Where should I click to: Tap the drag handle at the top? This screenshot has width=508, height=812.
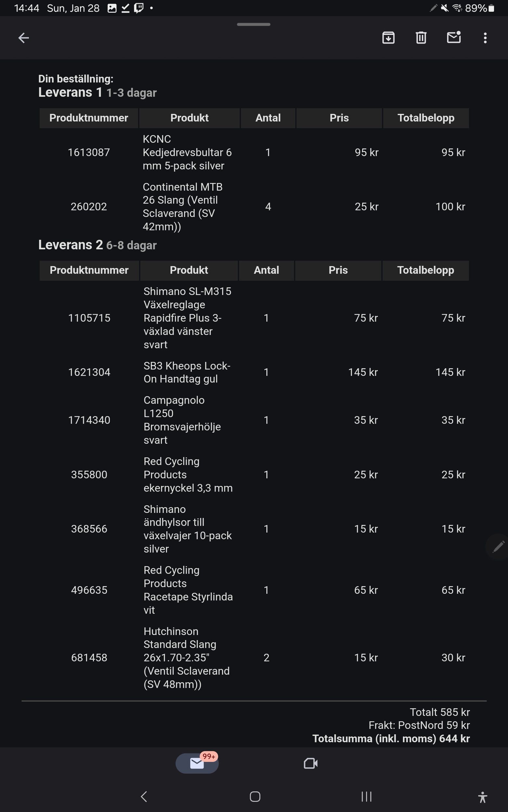click(x=253, y=24)
